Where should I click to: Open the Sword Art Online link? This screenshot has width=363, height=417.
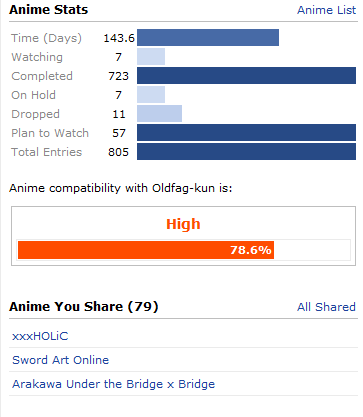coord(60,360)
